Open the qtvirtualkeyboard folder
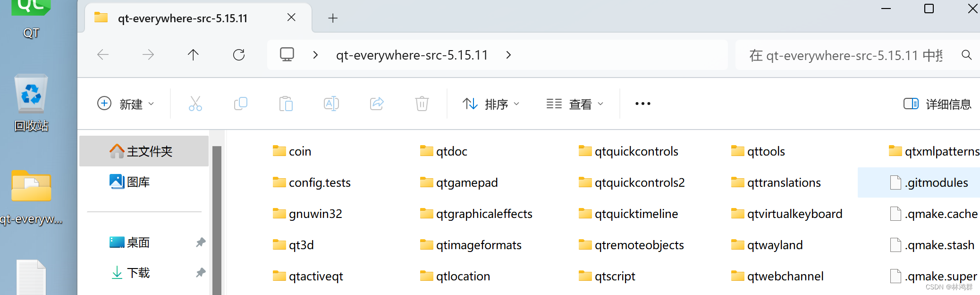980x295 pixels. coord(787,214)
